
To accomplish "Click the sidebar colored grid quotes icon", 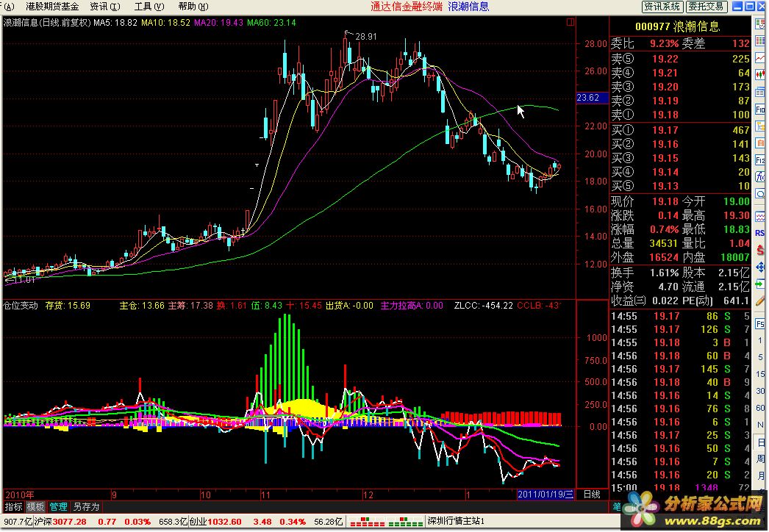I will pyautogui.click(x=760, y=41).
